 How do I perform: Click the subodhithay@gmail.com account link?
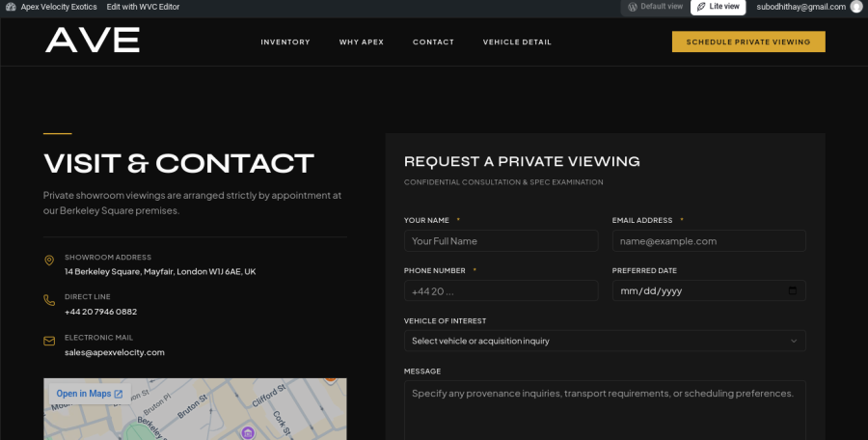click(x=801, y=7)
